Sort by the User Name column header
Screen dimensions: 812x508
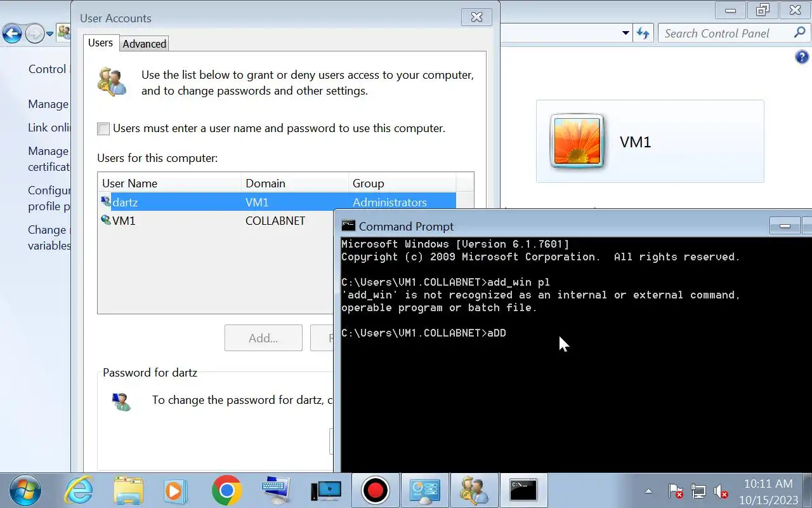point(169,183)
